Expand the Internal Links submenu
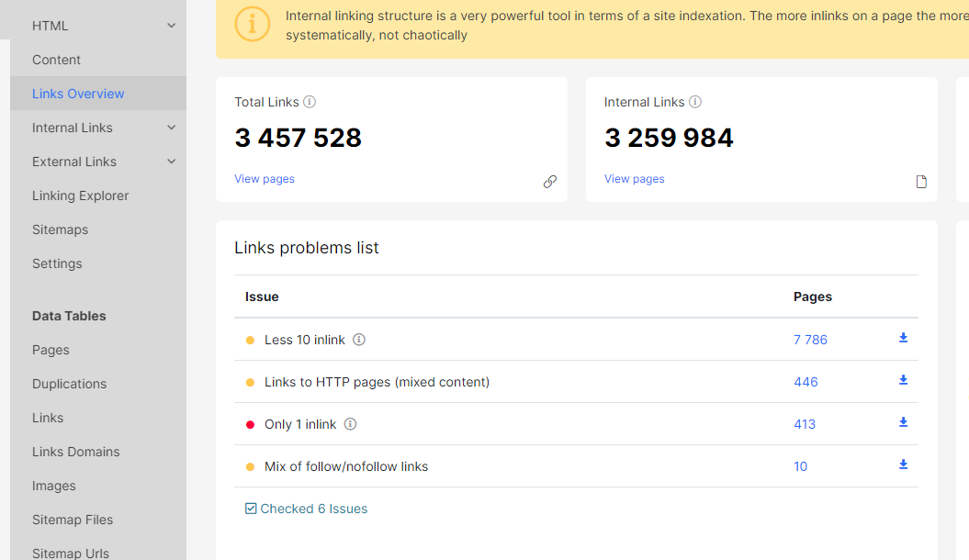Viewport: 969px width, 560px height. pyautogui.click(x=172, y=128)
